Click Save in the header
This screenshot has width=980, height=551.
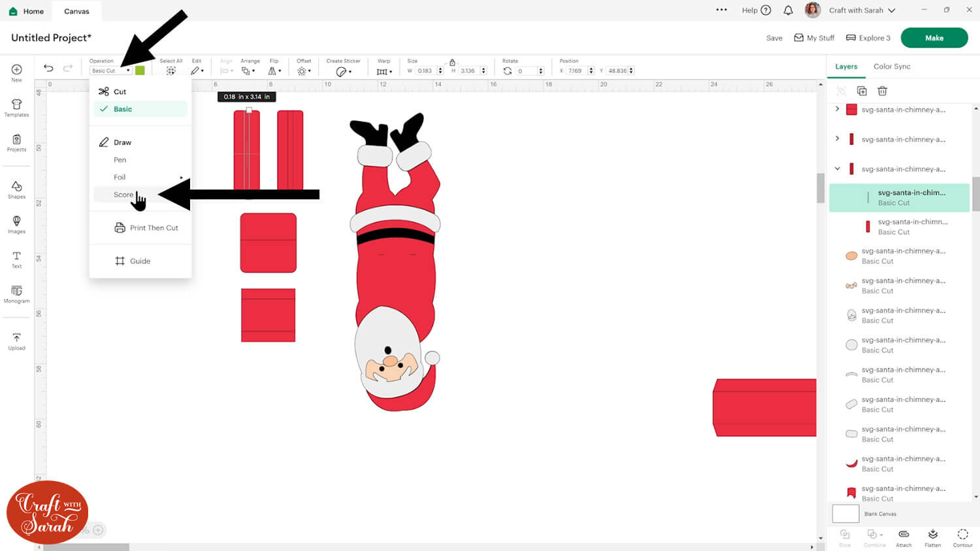pyautogui.click(x=774, y=38)
